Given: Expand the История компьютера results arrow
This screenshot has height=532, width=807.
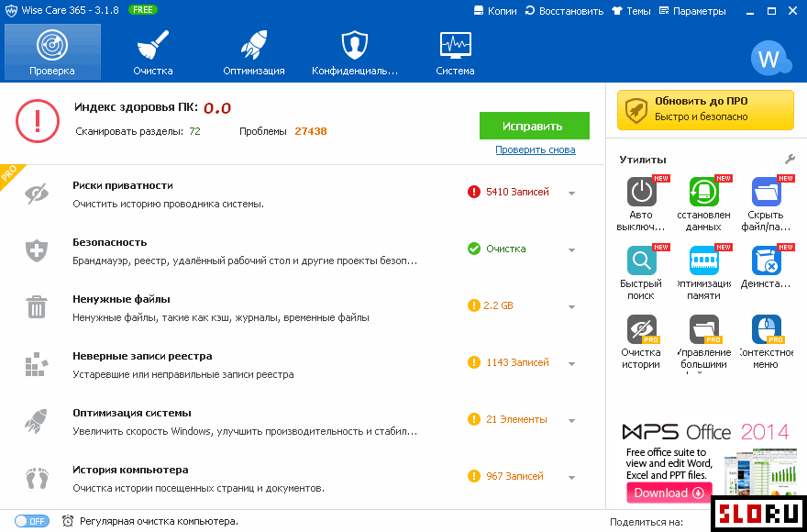Looking at the screenshot, I should coord(572,477).
